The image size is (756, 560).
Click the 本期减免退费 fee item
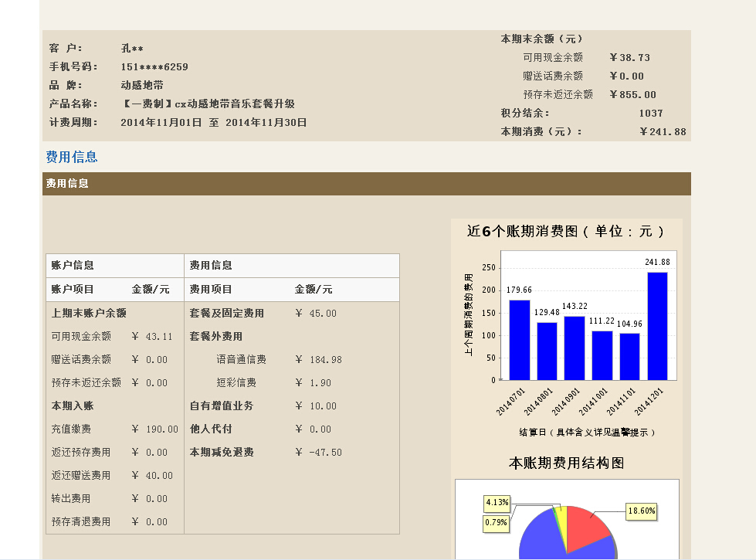coord(222,453)
